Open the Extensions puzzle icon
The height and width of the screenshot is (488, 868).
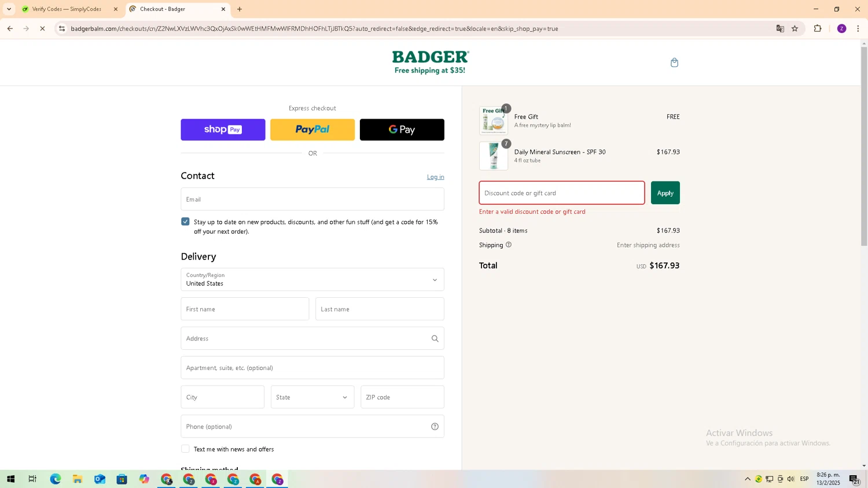pyautogui.click(x=818, y=28)
